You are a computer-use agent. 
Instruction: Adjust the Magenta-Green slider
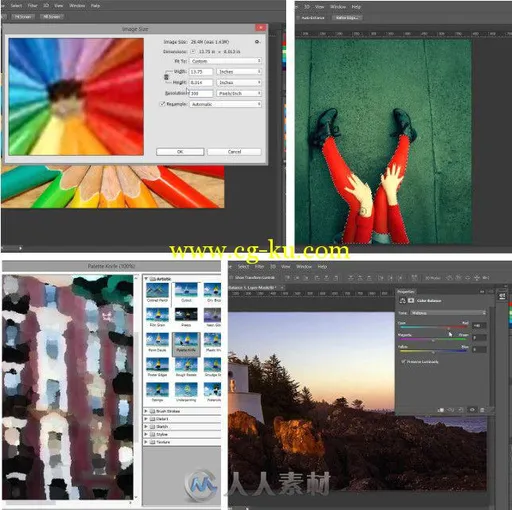pos(433,340)
